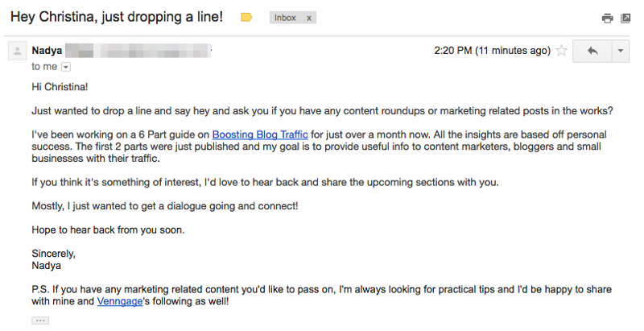Click the Inbox label tag

tap(285, 17)
